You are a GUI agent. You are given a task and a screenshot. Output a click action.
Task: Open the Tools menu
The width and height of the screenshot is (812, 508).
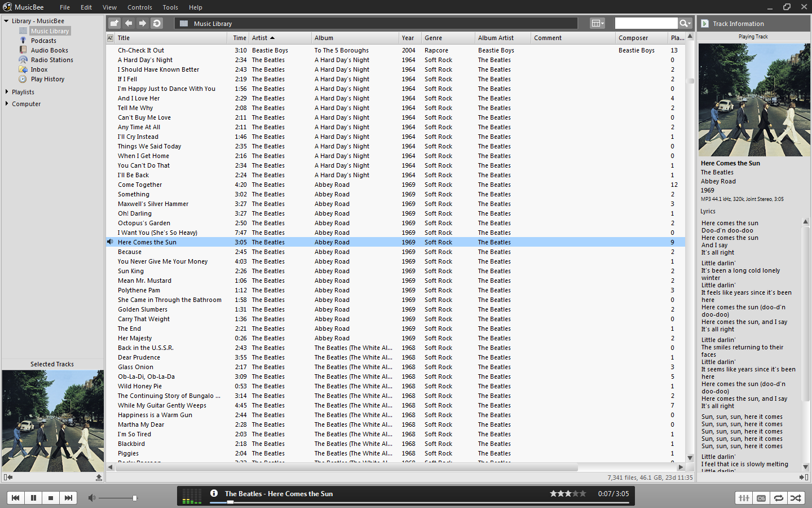coord(170,7)
